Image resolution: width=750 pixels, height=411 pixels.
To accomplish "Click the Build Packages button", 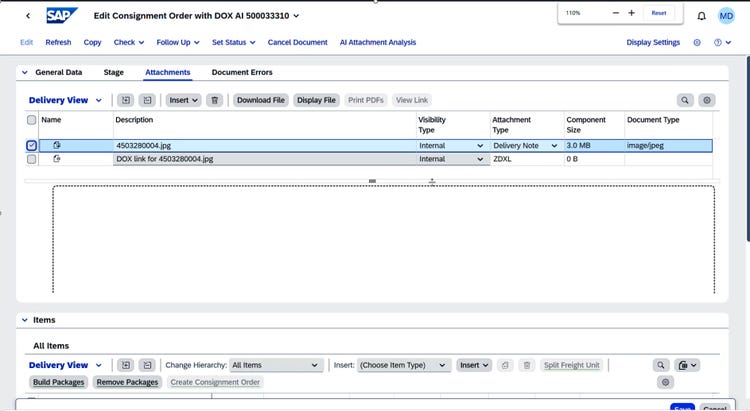I will point(58,382).
